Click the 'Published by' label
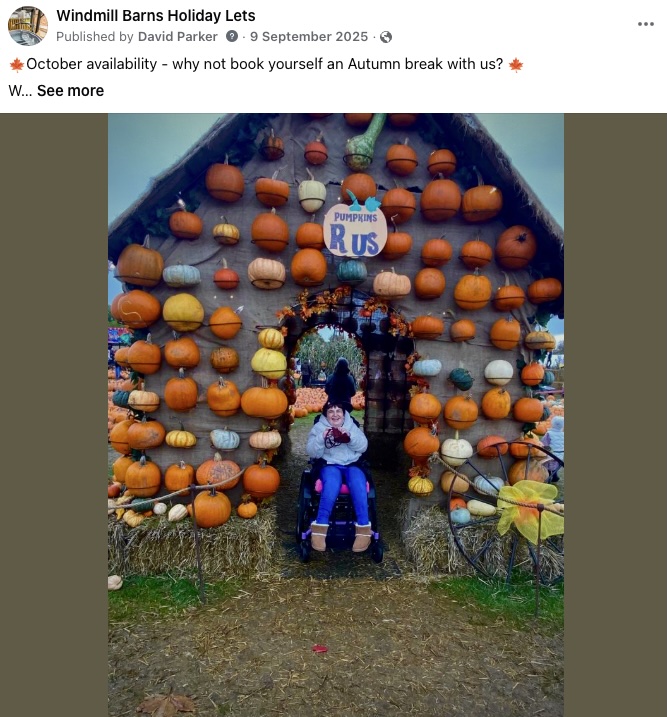This screenshot has height=717, width=667. pos(95,37)
